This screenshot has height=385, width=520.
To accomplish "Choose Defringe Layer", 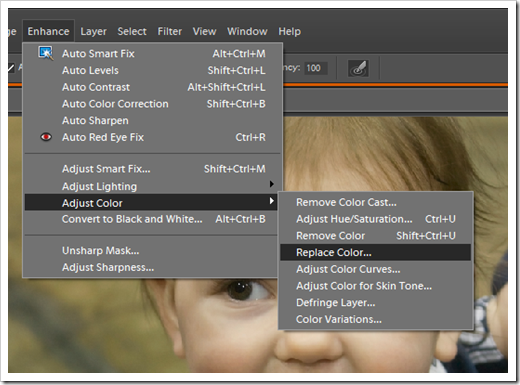I will 376,302.
